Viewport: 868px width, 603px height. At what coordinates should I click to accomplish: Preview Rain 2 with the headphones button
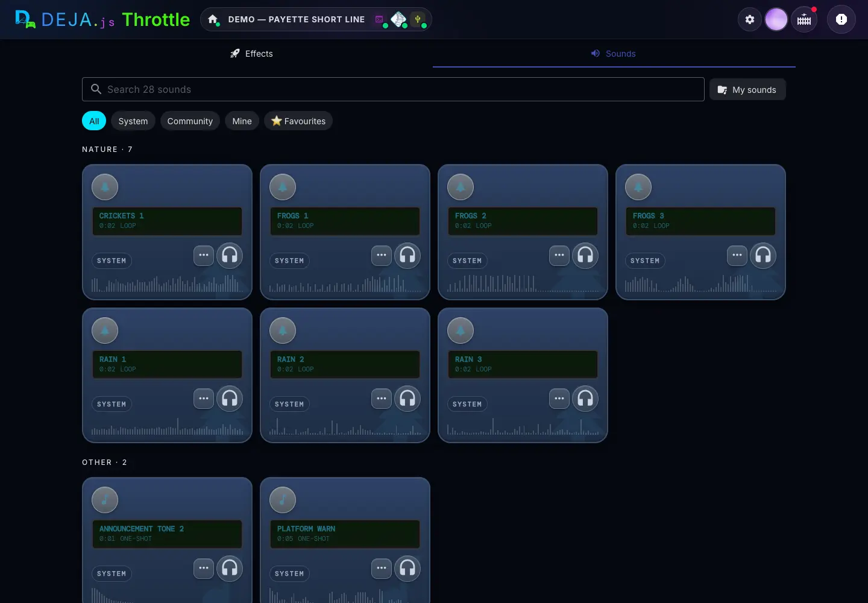[407, 399]
